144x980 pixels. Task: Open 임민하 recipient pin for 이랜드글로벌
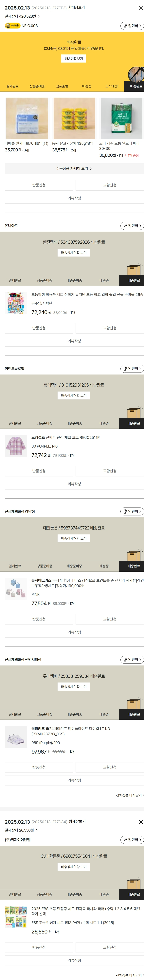point(132,368)
